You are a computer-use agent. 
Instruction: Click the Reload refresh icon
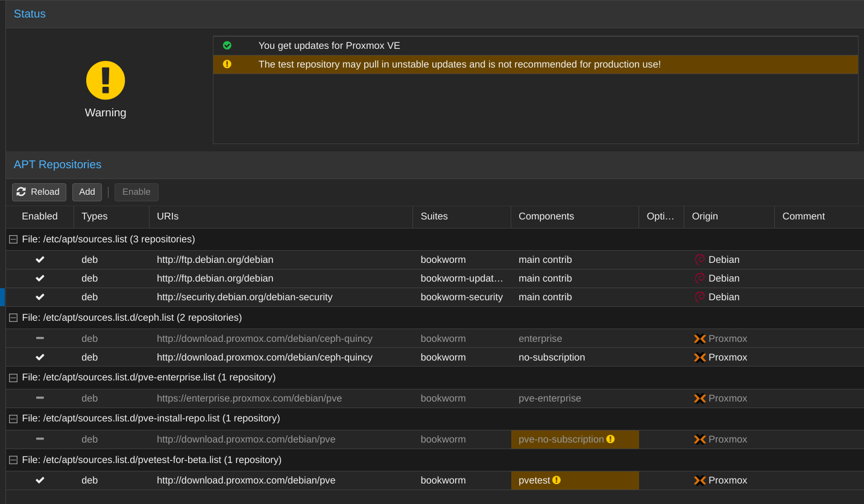tap(22, 192)
